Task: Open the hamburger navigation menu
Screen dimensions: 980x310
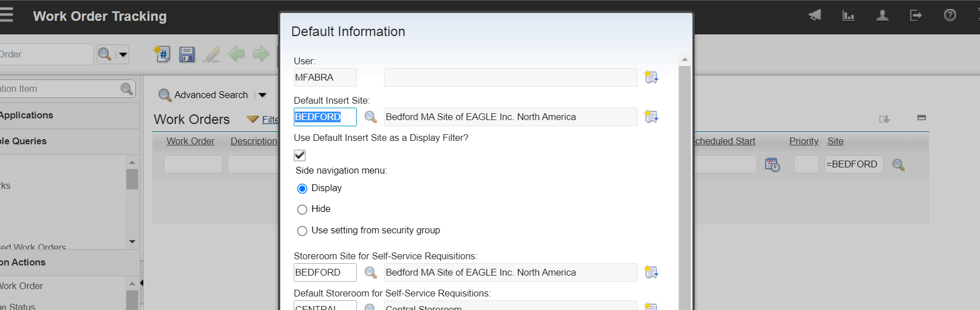Action: tap(7, 15)
